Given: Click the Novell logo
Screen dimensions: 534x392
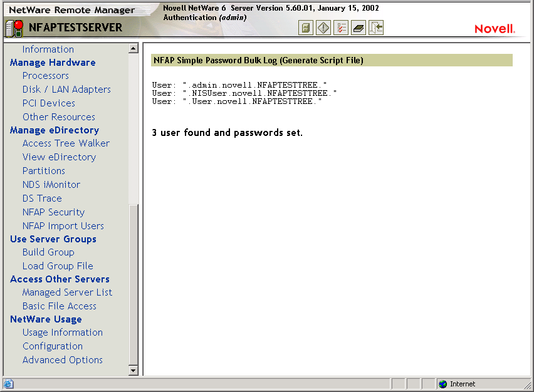Looking at the screenshot, I should coord(495,28).
